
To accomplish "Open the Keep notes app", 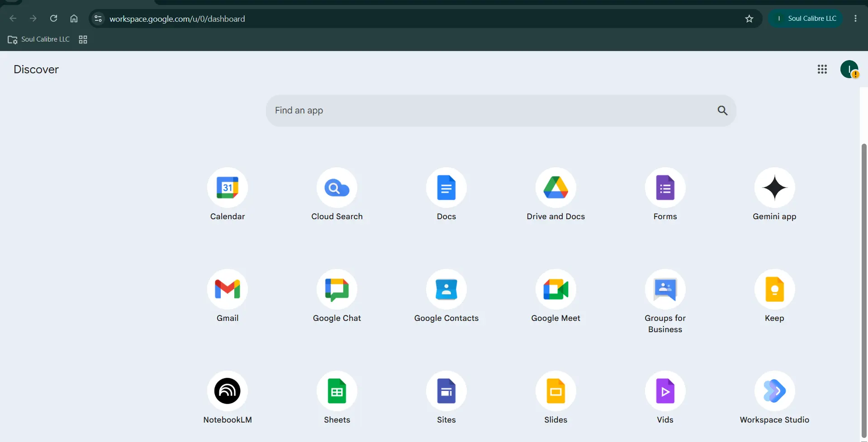I will coord(775,290).
